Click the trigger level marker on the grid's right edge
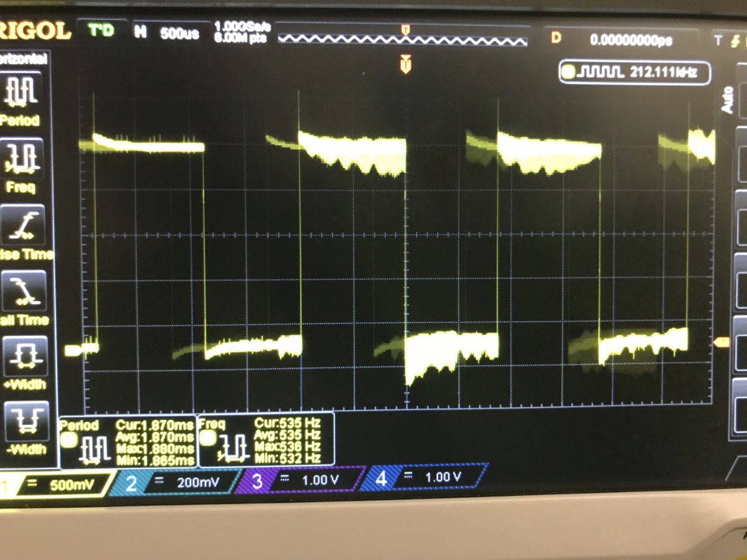This screenshot has width=747, height=560. [722, 342]
